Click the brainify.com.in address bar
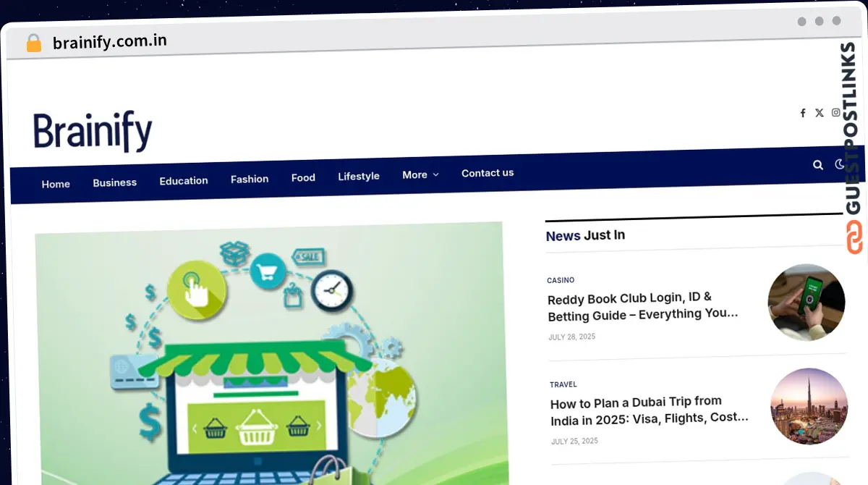Viewport: 868px width, 485px height. 109,41
